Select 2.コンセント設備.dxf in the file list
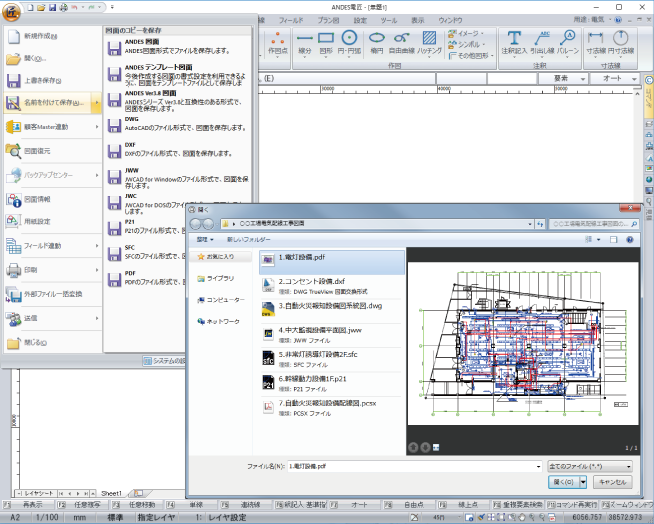Image resolution: width=654 pixels, height=524 pixels. tap(332, 286)
